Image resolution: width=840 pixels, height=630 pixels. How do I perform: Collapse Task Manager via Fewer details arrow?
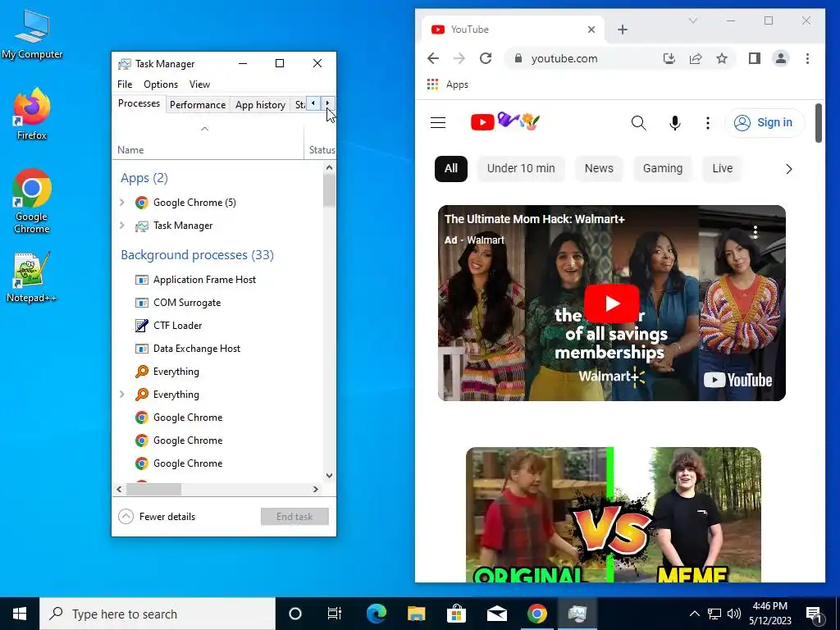(126, 517)
